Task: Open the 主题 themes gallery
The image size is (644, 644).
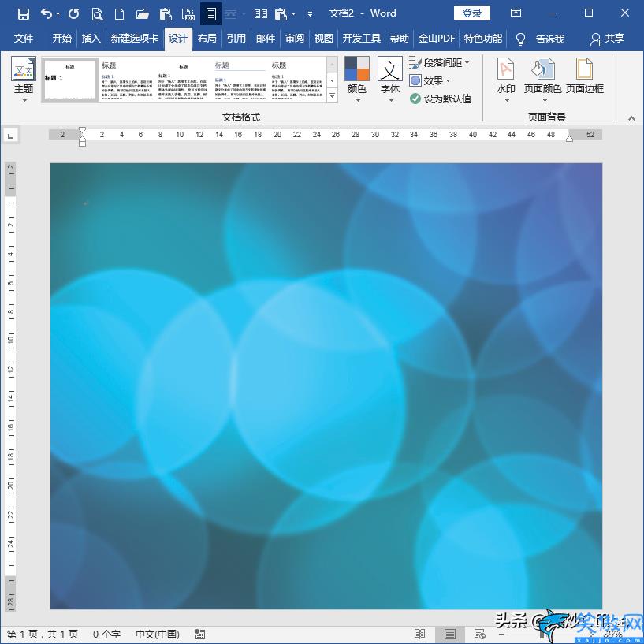Action: [x=24, y=80]
